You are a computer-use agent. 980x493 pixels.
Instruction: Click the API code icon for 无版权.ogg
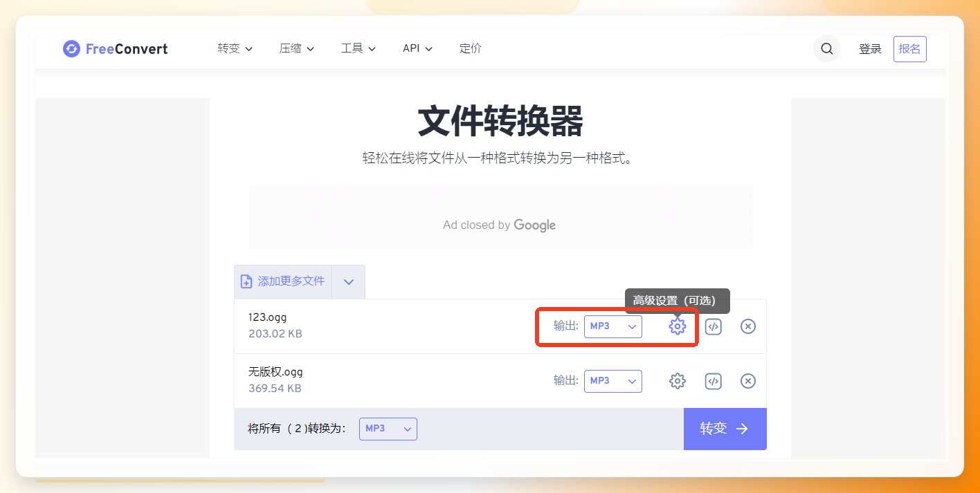click(714, 381)
